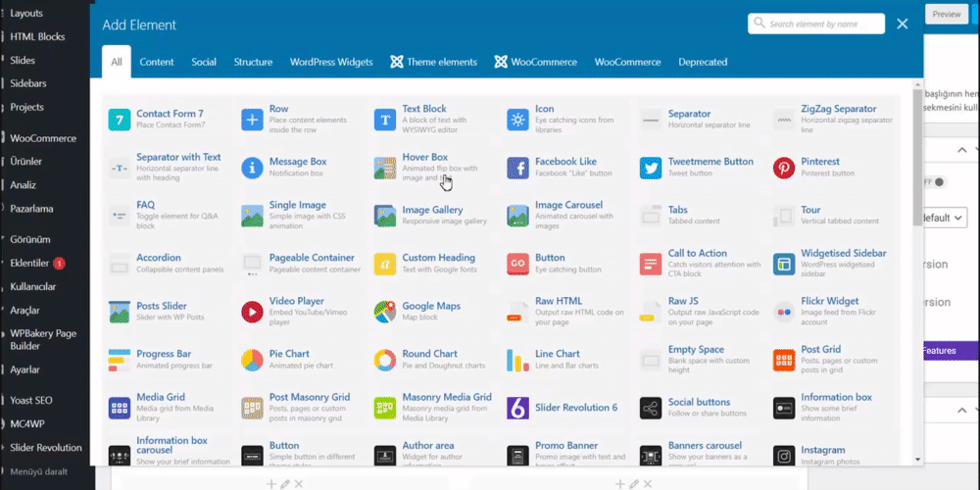Add a Row element
This screenshot has width=980, height=490.
(298, 119)
